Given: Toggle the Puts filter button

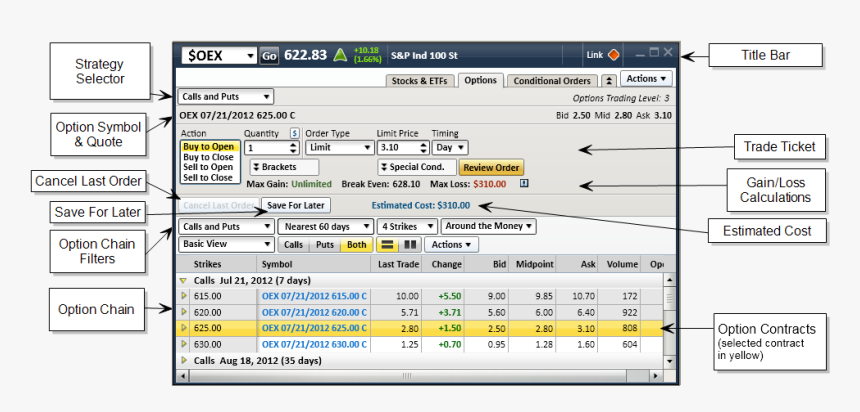Looking at the screenshot, I should [x=325, y=244].
